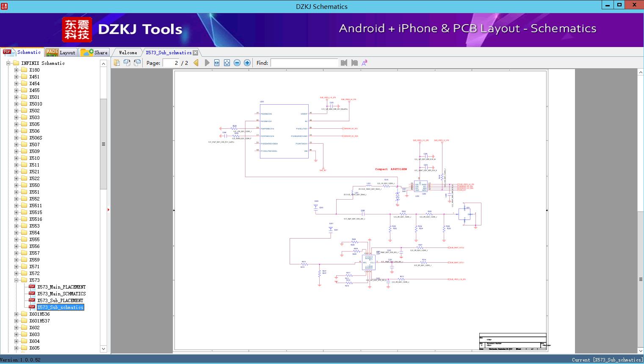
Task: Switch to the Welcome tab
Action: pos(127,52)
